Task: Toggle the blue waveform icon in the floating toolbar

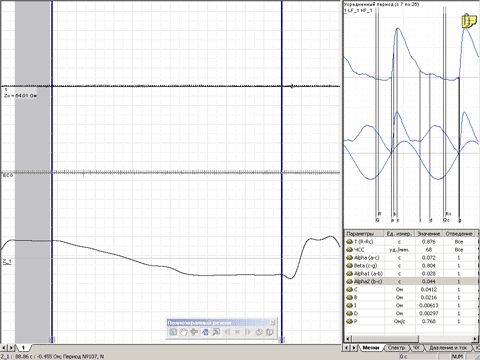Action: (x=205, y=332)
